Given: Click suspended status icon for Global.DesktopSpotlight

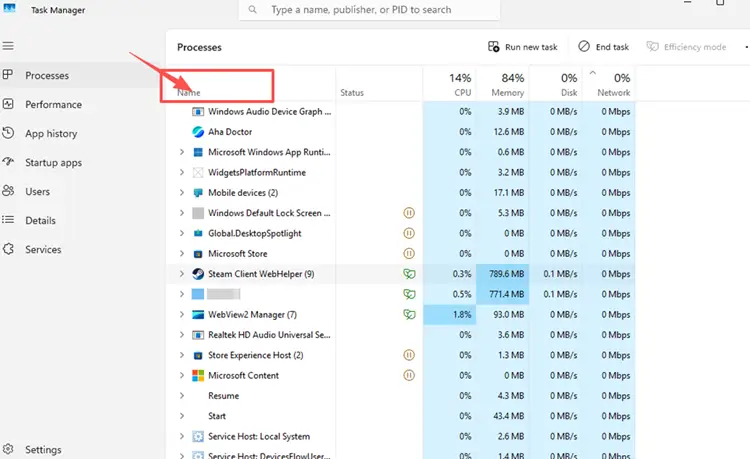Looking at the screenshot, I should (x=409, y=233).
